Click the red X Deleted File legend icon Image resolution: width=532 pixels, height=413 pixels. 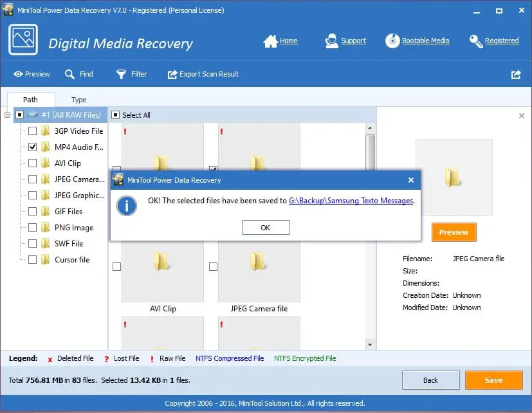point(50,360)
